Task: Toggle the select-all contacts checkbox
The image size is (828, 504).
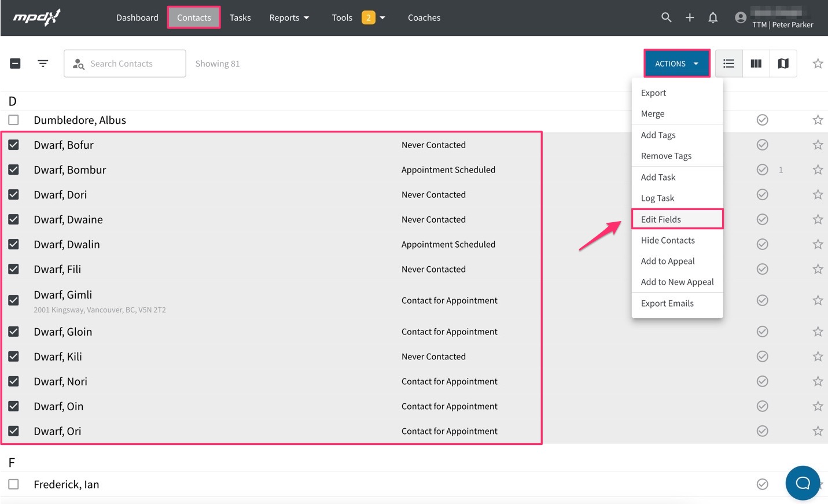Action: click(16, 64)
